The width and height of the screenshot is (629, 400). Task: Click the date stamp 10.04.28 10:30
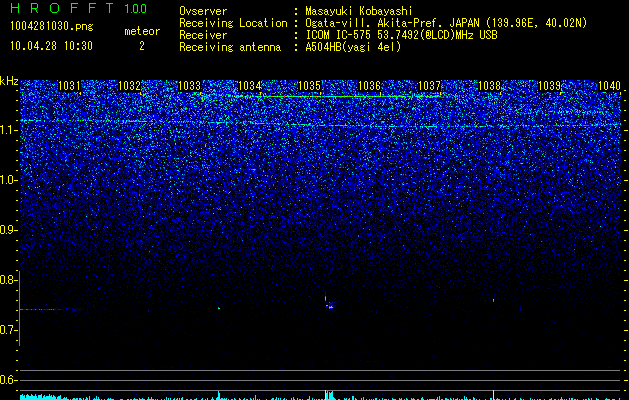click(x=51, y=46)
